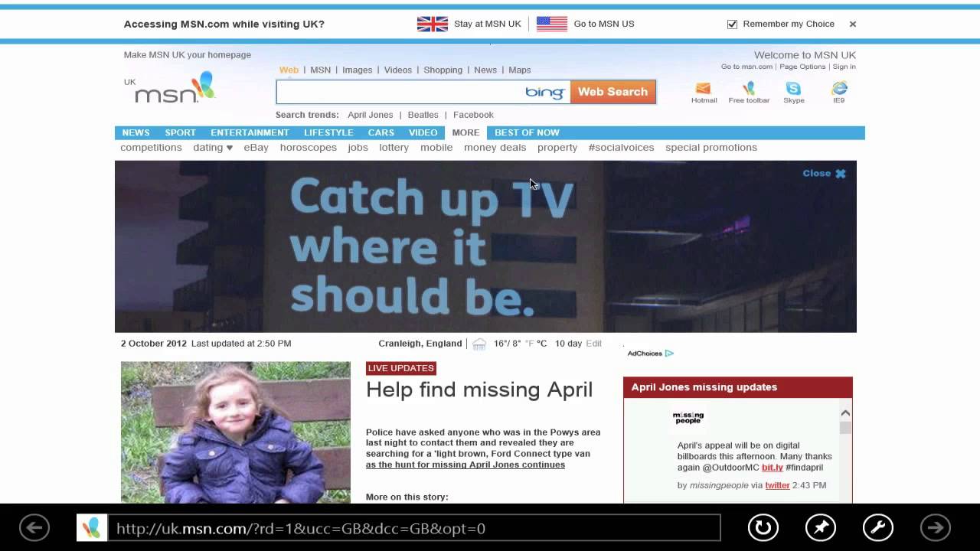Open the Free toolbar icon
Screen dimensions: 980x551
[749, 88]
